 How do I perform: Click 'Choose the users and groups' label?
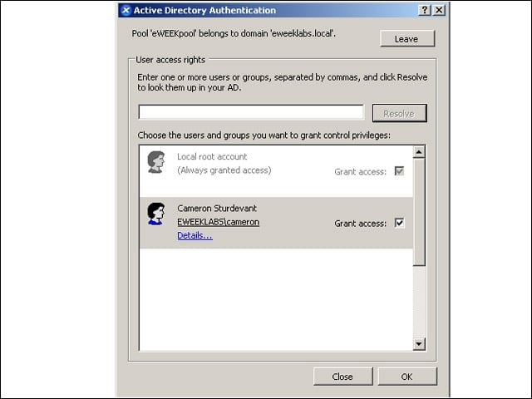tap(264, 135)
